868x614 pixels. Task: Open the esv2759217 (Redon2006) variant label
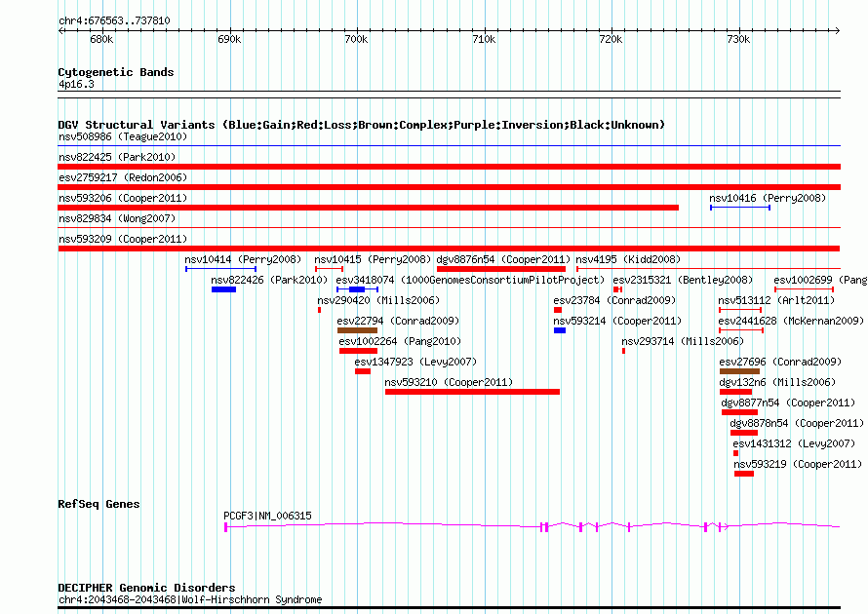click(123, 177)
